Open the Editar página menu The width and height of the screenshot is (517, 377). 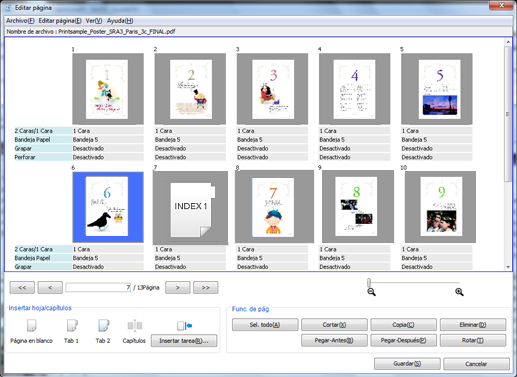(x=60, y=21)
